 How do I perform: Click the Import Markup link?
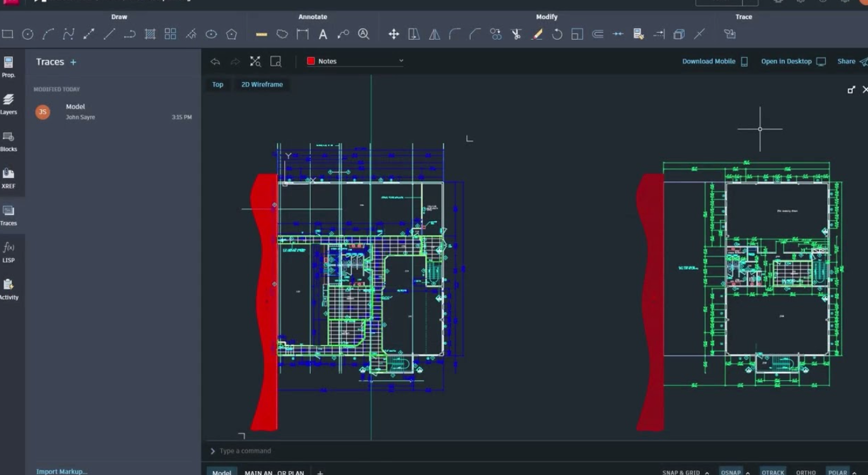pyautogui.click(x=62, y=471)
